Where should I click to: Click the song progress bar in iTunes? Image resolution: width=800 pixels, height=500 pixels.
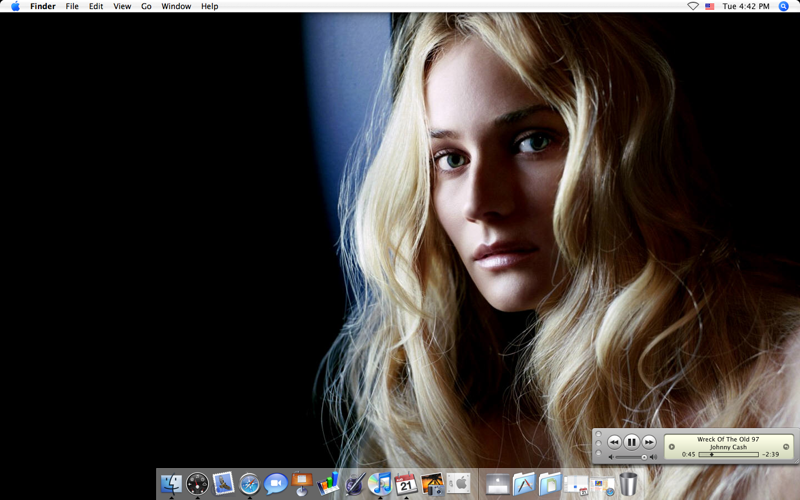tap(728, 454)
